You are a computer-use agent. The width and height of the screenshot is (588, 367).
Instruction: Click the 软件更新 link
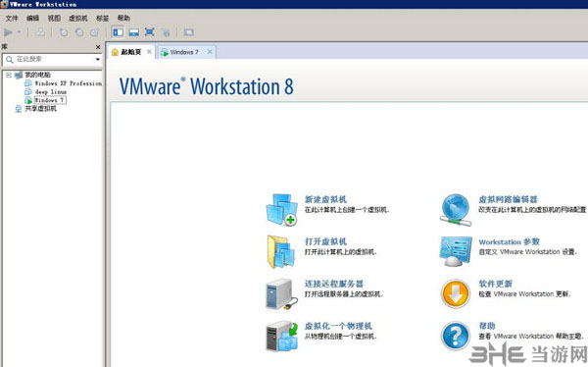click(x=495, y=284)
